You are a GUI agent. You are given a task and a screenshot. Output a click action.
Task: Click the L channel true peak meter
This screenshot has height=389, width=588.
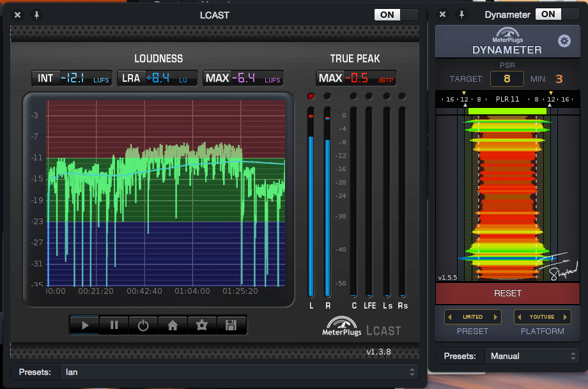(311, 202)
